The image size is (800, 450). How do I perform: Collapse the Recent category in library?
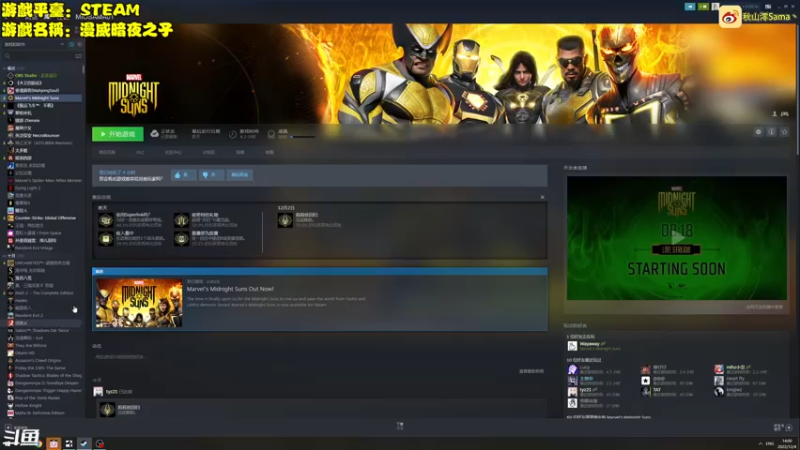tap(5, 68)
